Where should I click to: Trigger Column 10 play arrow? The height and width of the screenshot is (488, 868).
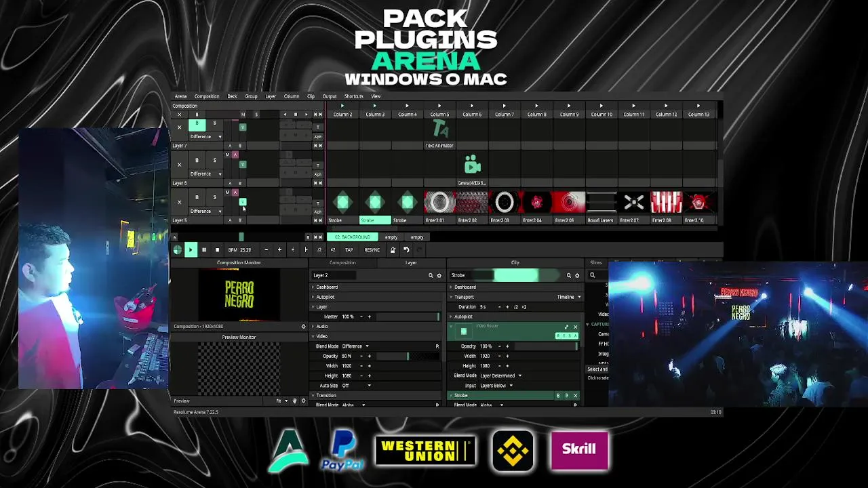click(x=601, y=106)
